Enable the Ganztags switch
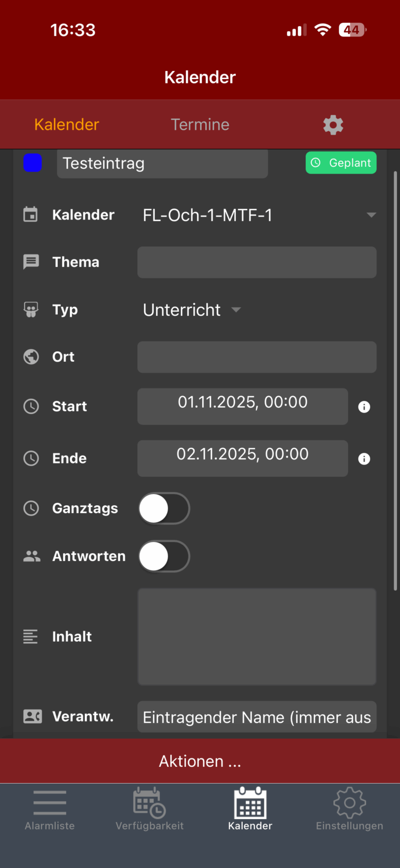Screen dimensions: 400x868 (164, 508)
